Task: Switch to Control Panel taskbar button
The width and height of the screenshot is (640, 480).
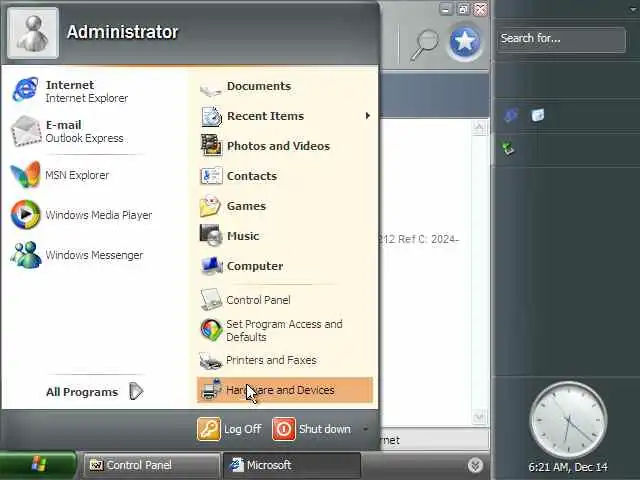Action: 150,465
